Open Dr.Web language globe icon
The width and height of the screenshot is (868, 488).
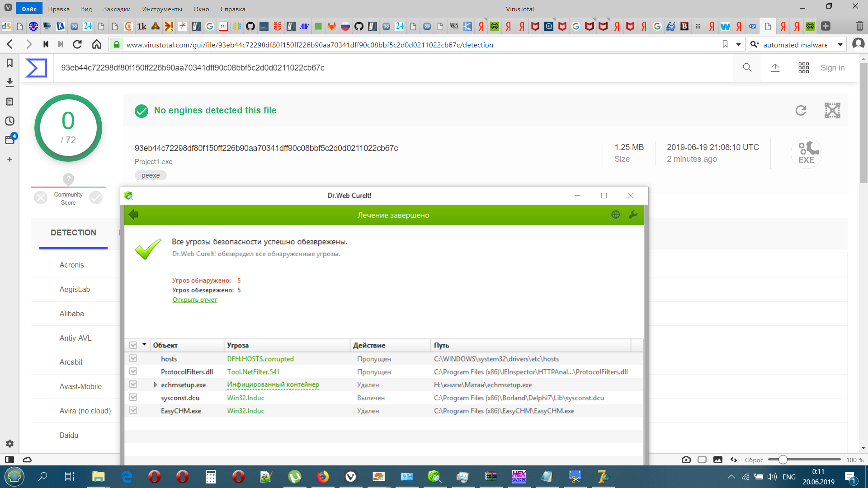pos(615,215)
